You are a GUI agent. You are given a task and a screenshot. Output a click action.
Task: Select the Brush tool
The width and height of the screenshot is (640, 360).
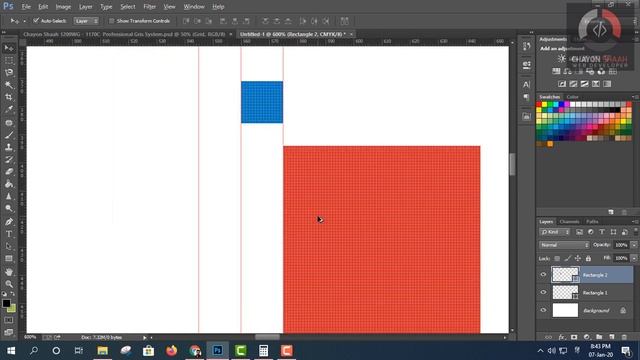pyautogui.click(x=9, y=135)
